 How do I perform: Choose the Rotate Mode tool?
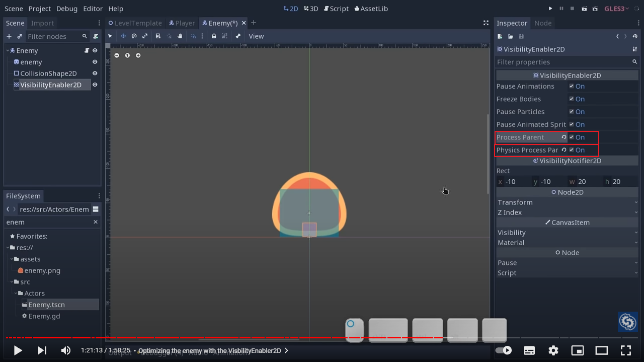pyautogui.click(x=134, y=36)
